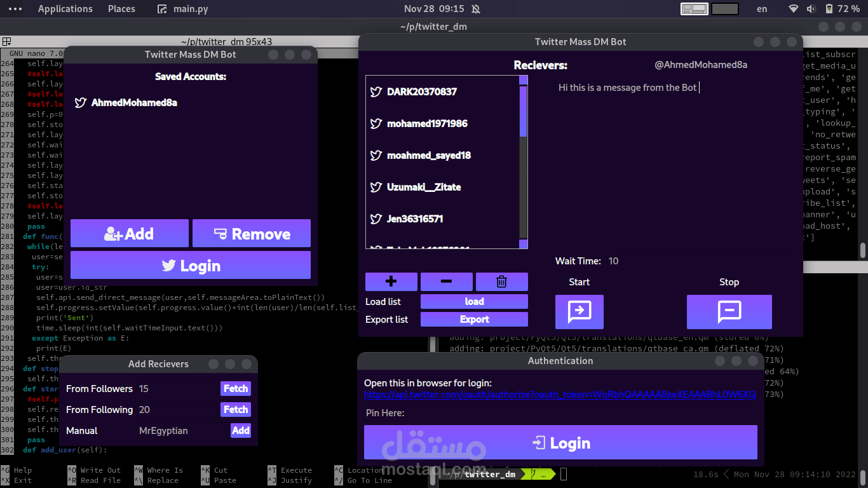
Task: Click the load button beside Load list
Action: click(474, 301)
